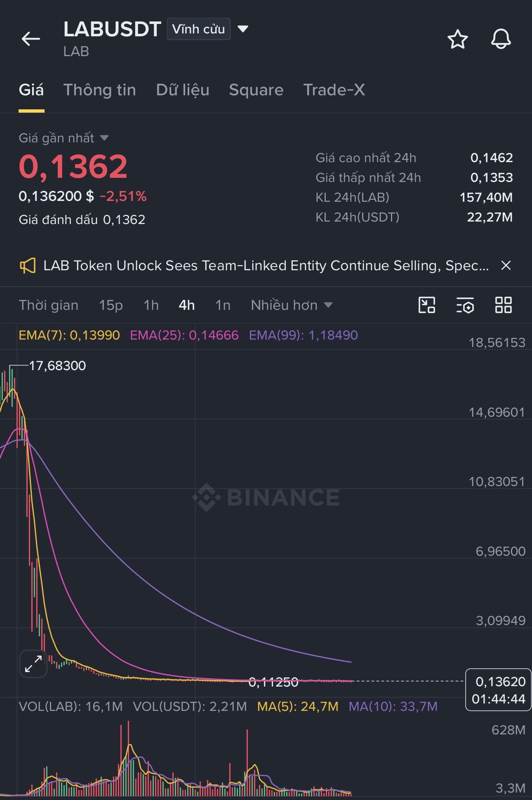Screen dimensions: 532x800
Task: Open the 'Nhiều hơn' timeframe dropdown
Action: (292, 305)
